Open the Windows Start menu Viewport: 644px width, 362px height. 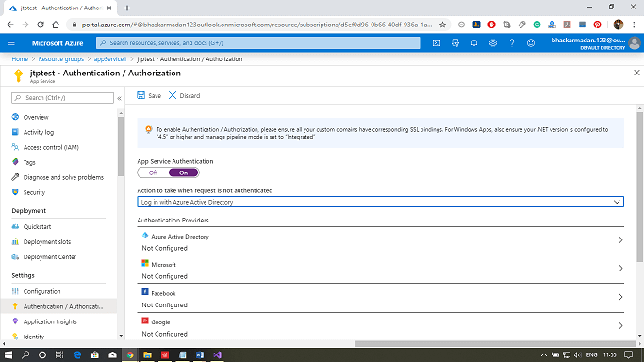(8, 354)
